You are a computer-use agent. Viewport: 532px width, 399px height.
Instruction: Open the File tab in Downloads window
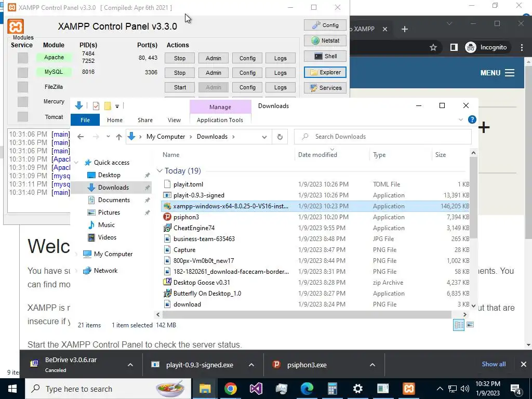85,120
